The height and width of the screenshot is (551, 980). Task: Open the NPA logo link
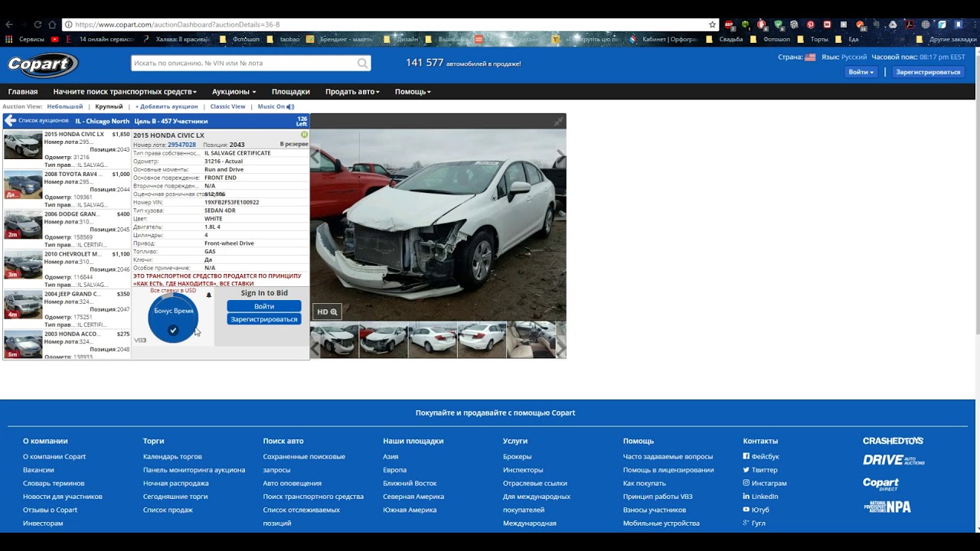(887, 507)
